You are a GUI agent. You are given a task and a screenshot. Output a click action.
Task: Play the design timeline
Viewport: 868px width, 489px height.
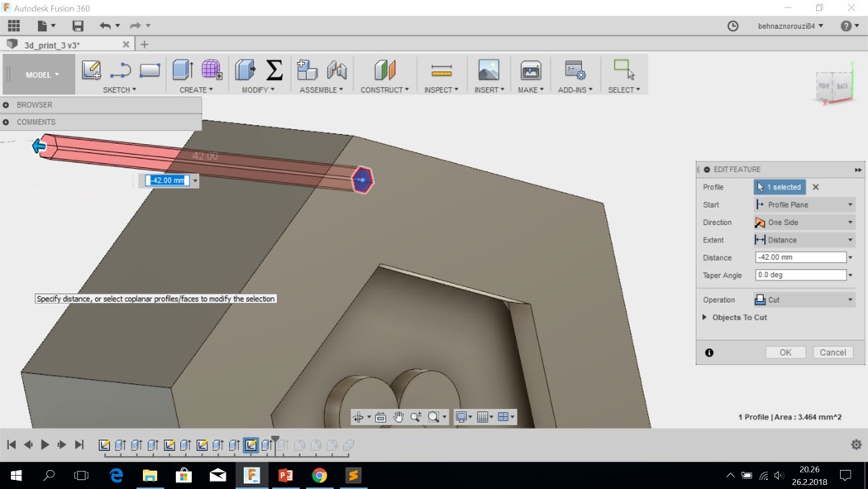(x=45, y=444)
